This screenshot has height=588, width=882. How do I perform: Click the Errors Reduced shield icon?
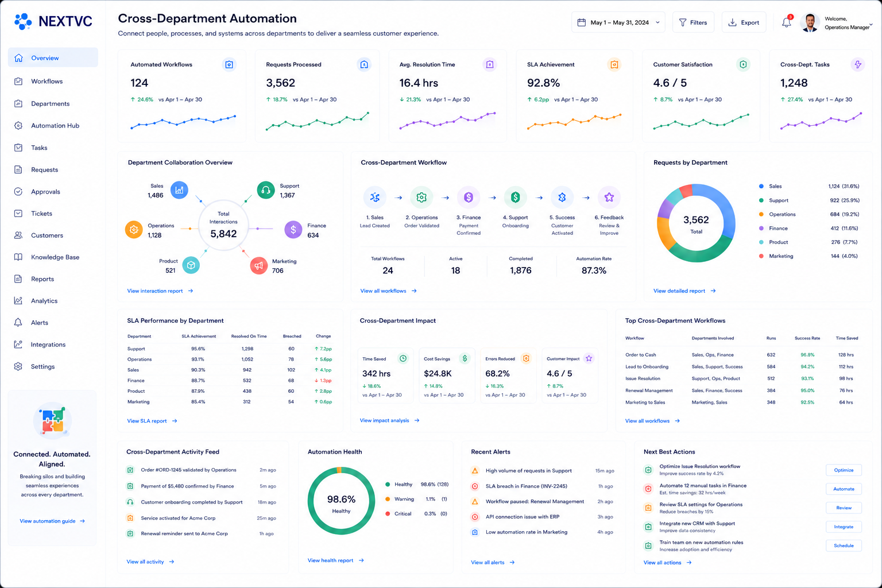pos(526,358)
